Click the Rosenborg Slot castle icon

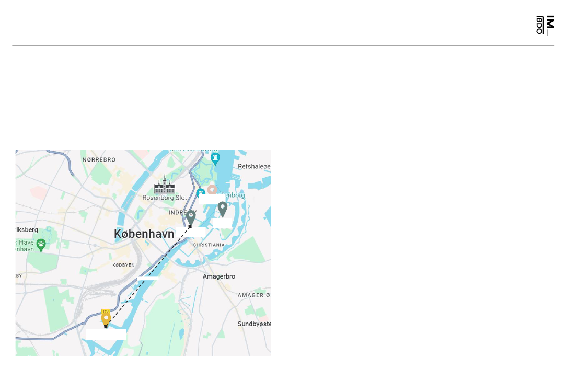(165, 185)
